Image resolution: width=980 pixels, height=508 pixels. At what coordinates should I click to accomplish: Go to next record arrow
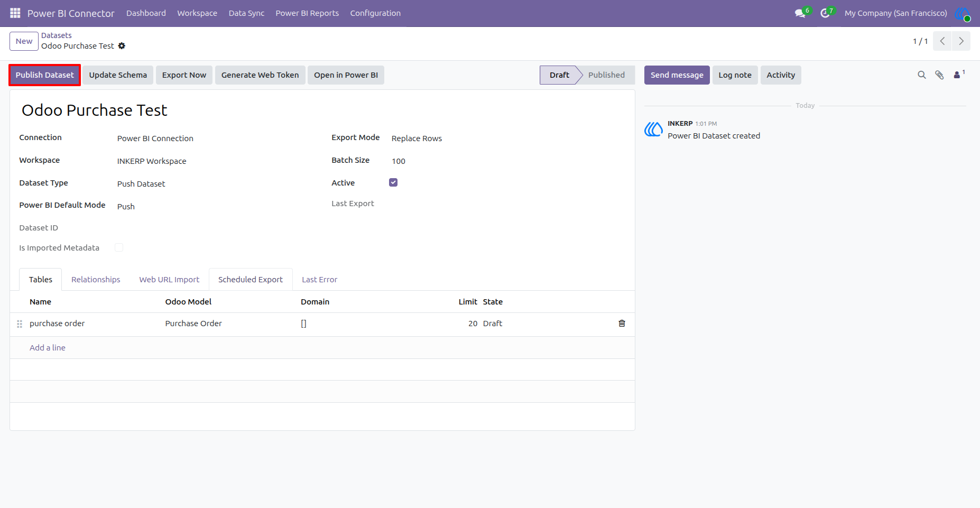tap(961, 41)
